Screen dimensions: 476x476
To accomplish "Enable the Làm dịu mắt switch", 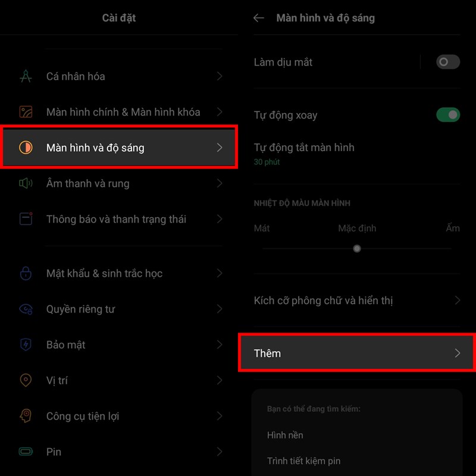I will (x=448, y=62).
